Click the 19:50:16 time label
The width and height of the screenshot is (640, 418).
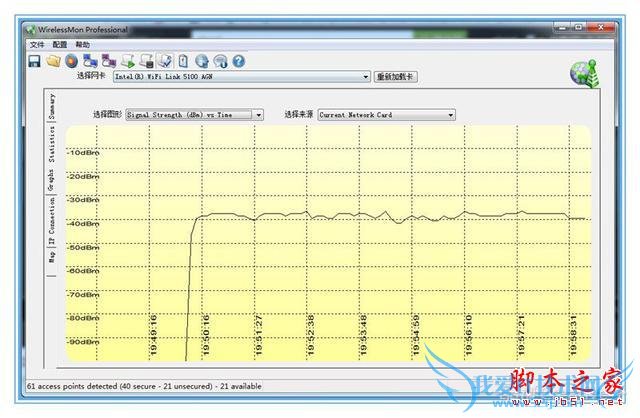pyautogui.click(x=206, y=335)
